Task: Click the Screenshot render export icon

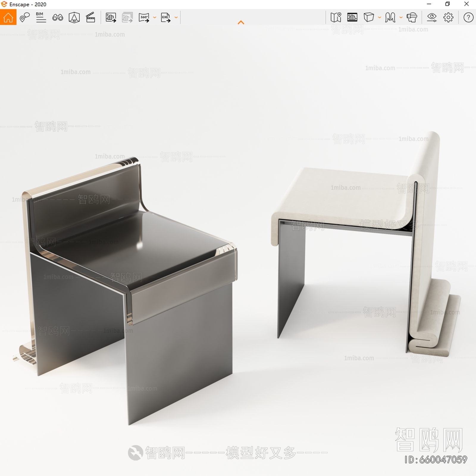Action: tap(111, 18)
